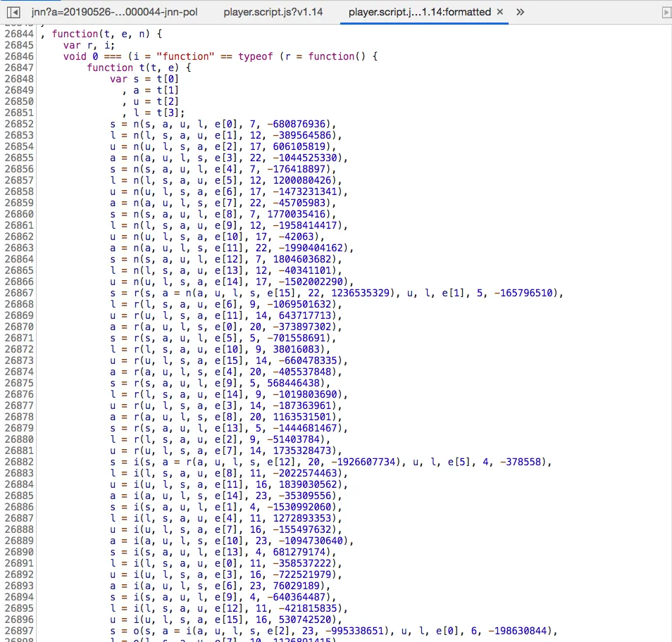The image size is (672, 642).
Task: Click the value 681279174 on line 26890
Action: coord(299,552)
